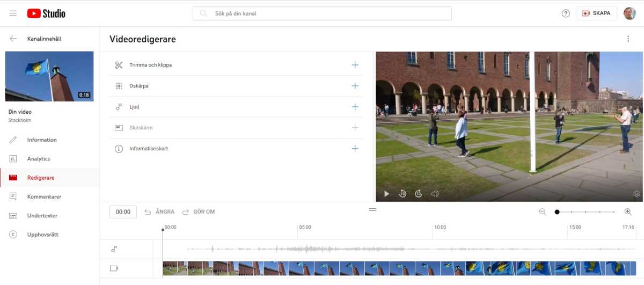Play the video preview

[386, 194]
